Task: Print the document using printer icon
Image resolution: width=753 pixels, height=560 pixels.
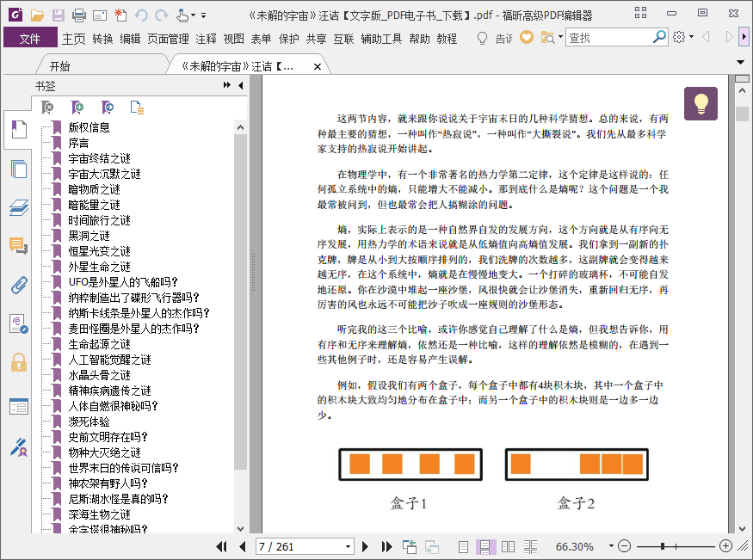Action: pos(79,15)
